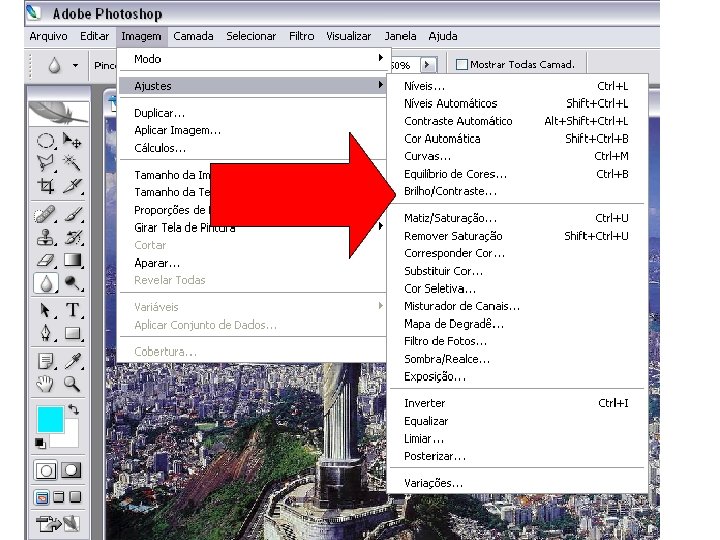
Task: Click the blur strength percentage field
Action: tap(404, 65)
